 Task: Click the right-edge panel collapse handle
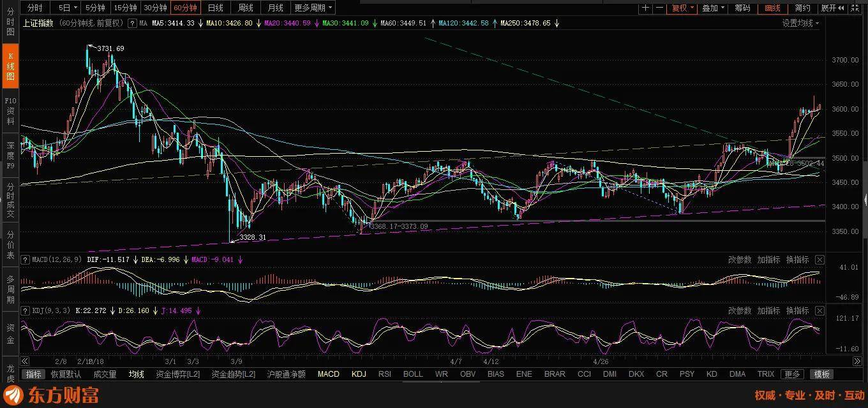pos(865,200)
